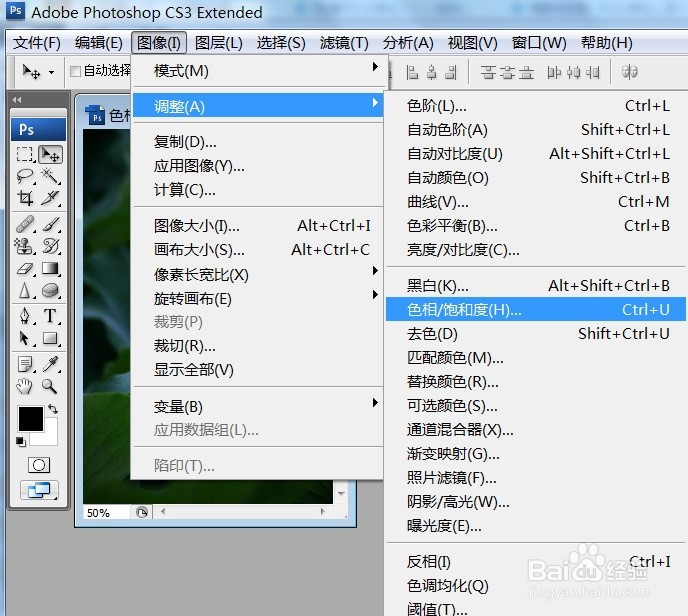688x616 pixels.
Task: Choose 色阶(L)... adjustment
Action: pos(536,106)
